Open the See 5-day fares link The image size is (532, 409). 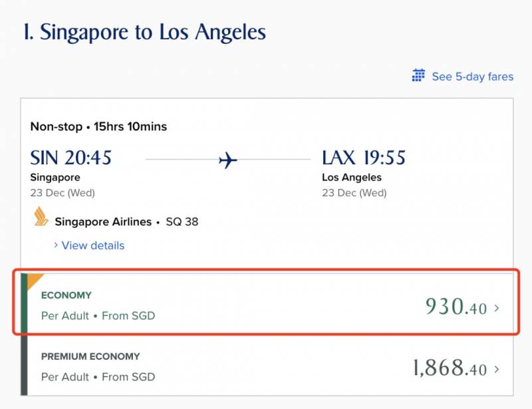click(x=472, y=76)
